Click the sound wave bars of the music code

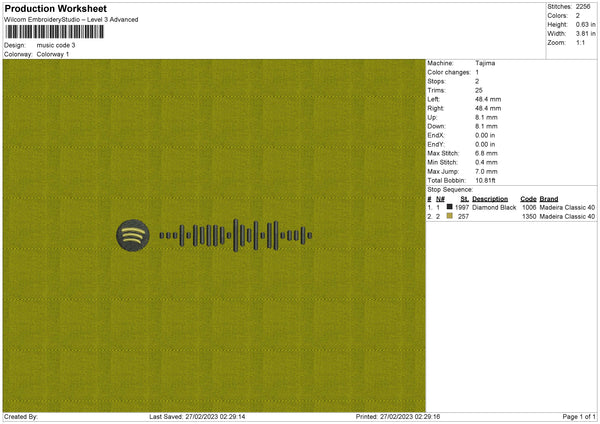[236, 235]
